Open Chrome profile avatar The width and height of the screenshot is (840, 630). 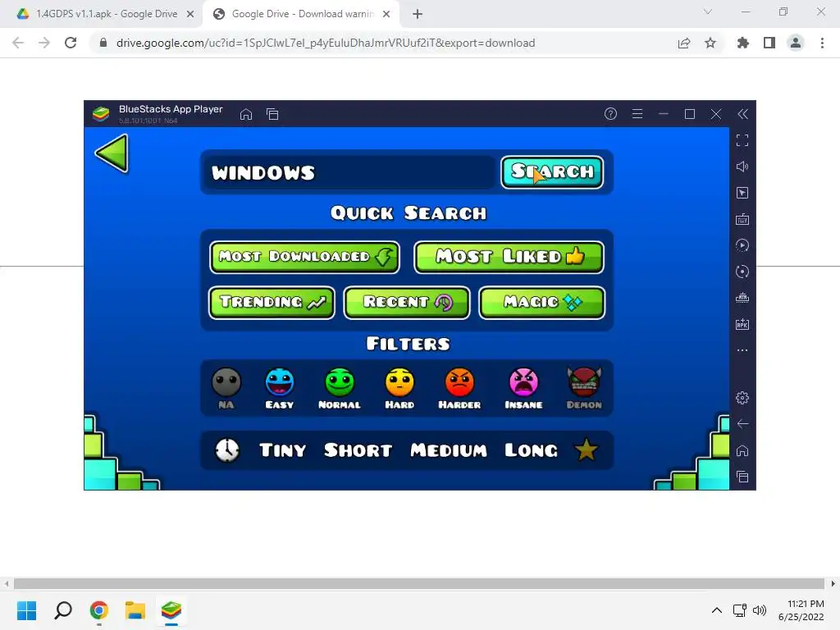pyautogui.click(x=796, y=43)
